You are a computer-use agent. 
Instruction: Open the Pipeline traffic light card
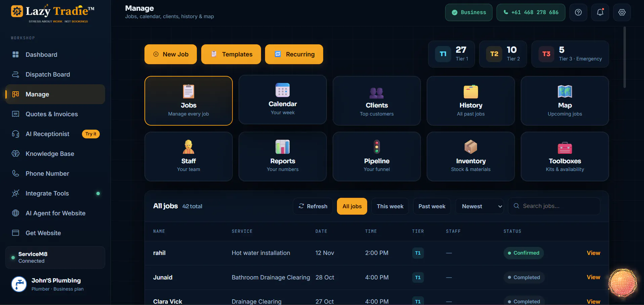click(377, 157)
